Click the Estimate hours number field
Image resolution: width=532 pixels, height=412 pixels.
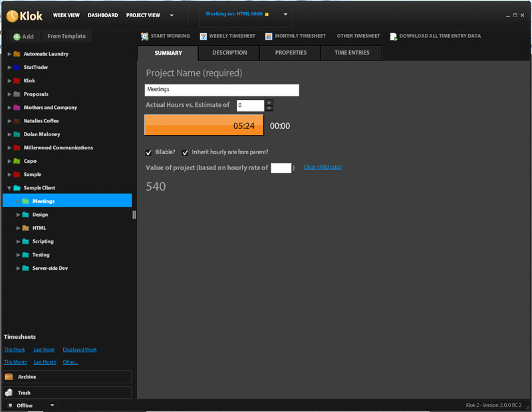point(251,105)
